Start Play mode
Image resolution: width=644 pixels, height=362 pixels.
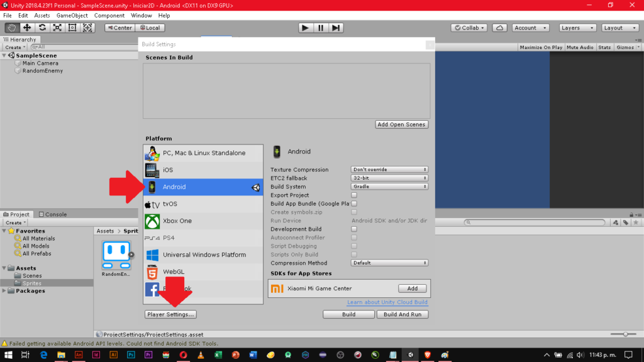coord(305,28)
